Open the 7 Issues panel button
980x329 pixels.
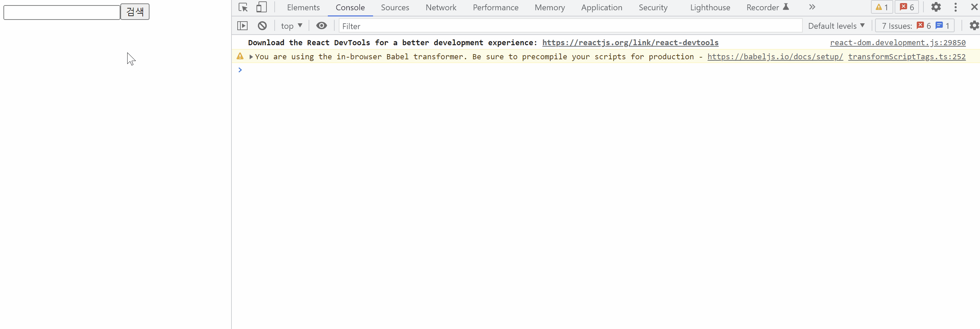coord(915,25)
